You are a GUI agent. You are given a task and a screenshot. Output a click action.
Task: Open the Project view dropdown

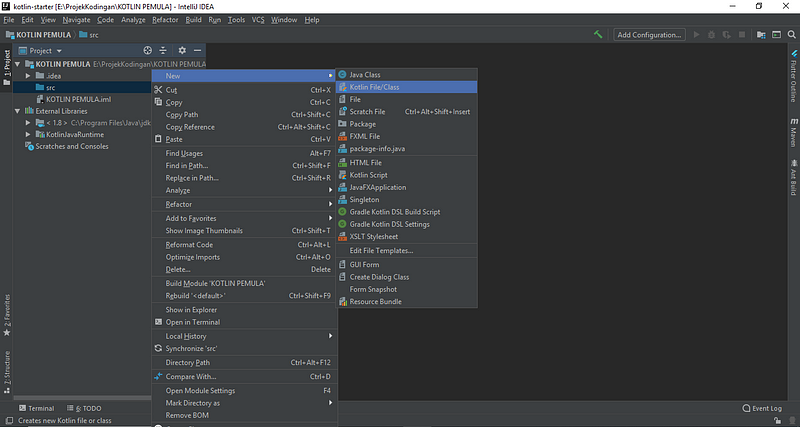click(x=40, y=51)
